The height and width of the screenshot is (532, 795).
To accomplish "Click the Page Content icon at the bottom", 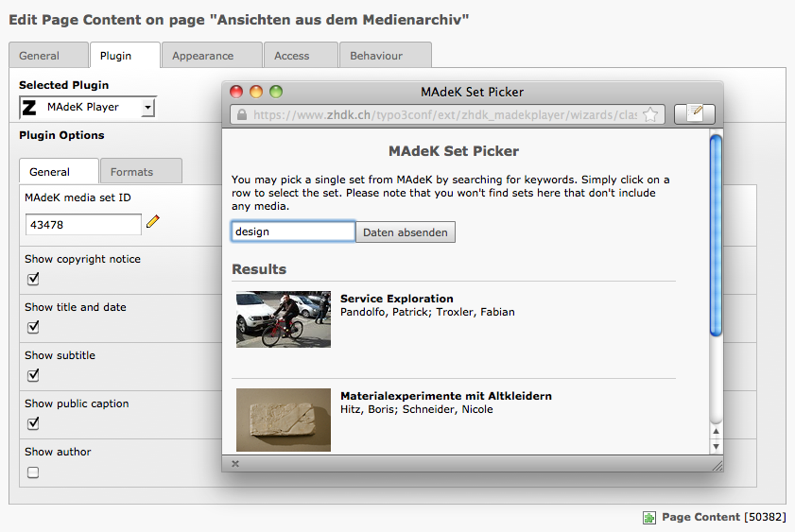I will click(x=649, y=517).
